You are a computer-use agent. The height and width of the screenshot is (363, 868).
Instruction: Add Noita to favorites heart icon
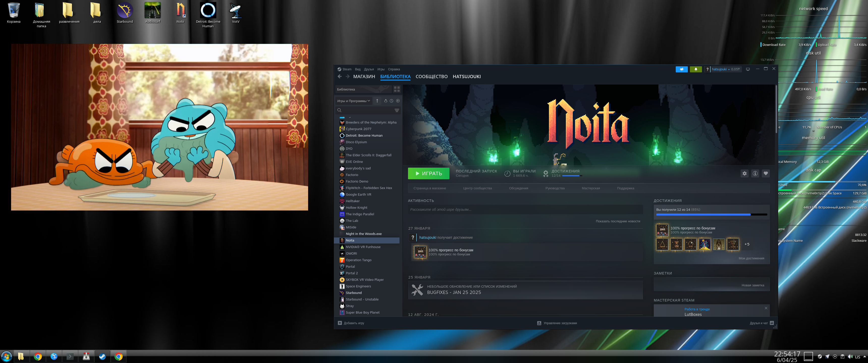coord(766,173)
